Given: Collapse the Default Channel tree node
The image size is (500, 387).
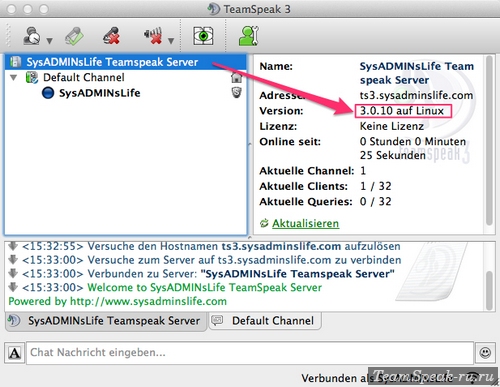Looking at the screenshot, I should [x=14, y=78].
